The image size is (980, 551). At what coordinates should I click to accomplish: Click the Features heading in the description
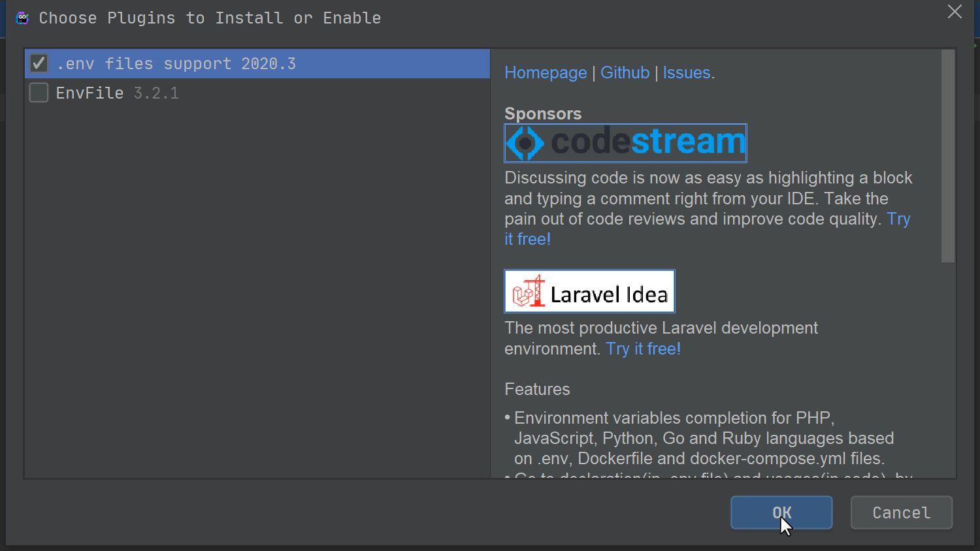pos(537,389)
